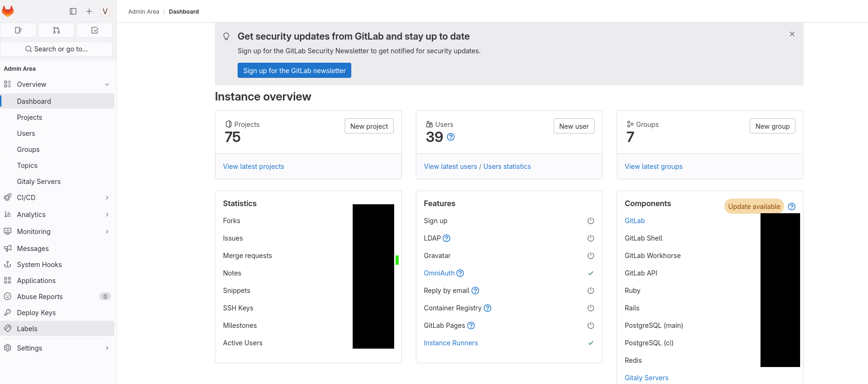Expand the Monitoring sidebar section

[x=107, y=232]
